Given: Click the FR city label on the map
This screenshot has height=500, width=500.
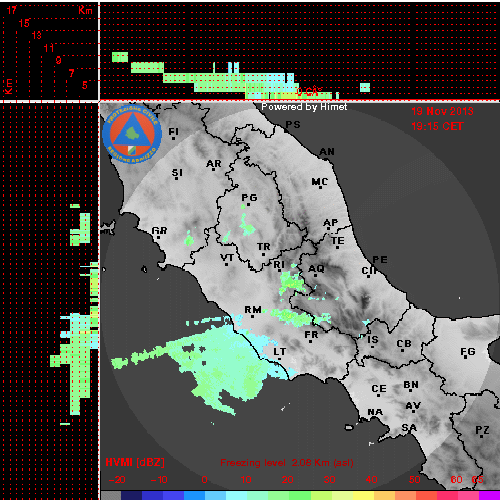Looking at the screenshot, I should 311,334.
